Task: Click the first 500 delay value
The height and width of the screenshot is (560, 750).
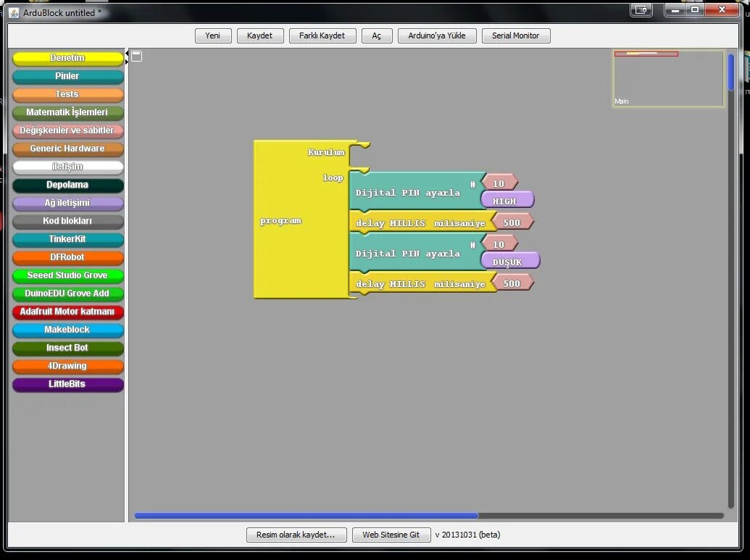Action: (512, 223)
